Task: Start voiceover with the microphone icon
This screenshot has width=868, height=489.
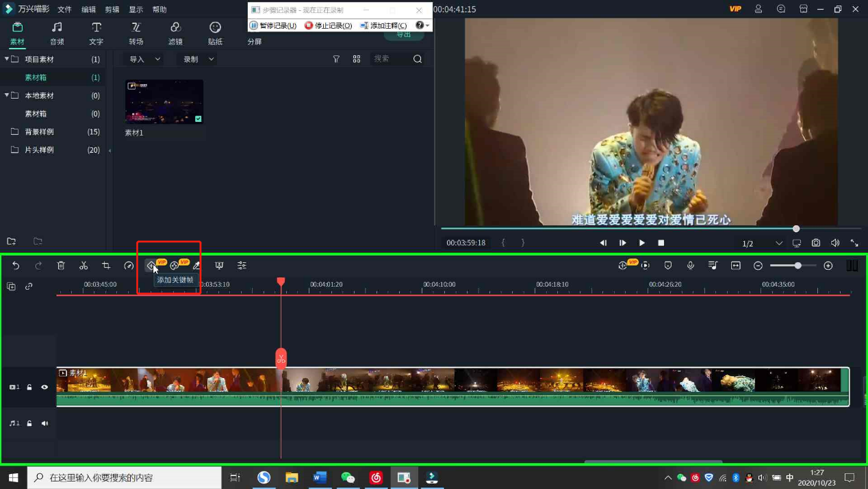Action: pyautogui.click(x=690, y=266)
